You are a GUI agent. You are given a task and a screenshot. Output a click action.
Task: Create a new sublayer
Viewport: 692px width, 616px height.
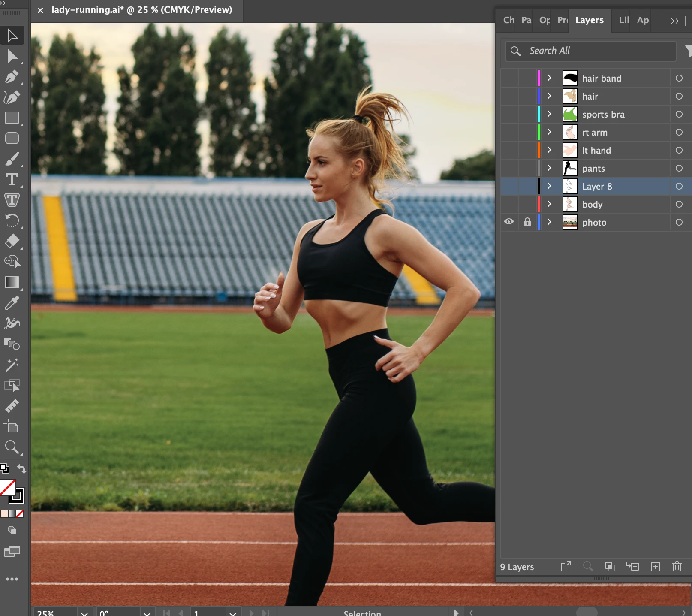632,567
